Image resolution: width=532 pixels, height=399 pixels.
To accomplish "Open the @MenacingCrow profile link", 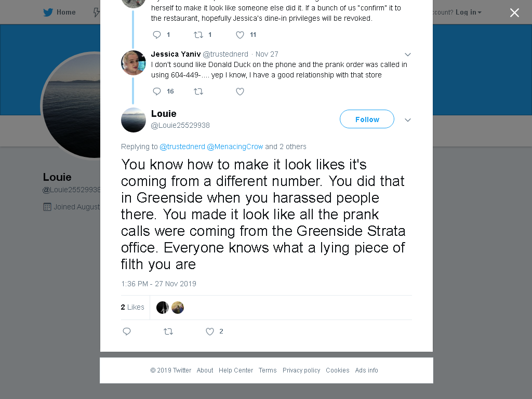I will click(x=235, y=147).
